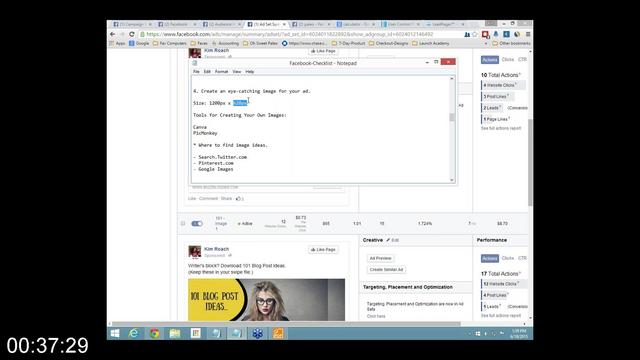640x360 pixels.
Task: Open the Oh Sweet Paleo bookmark folder
Action: 260,43
